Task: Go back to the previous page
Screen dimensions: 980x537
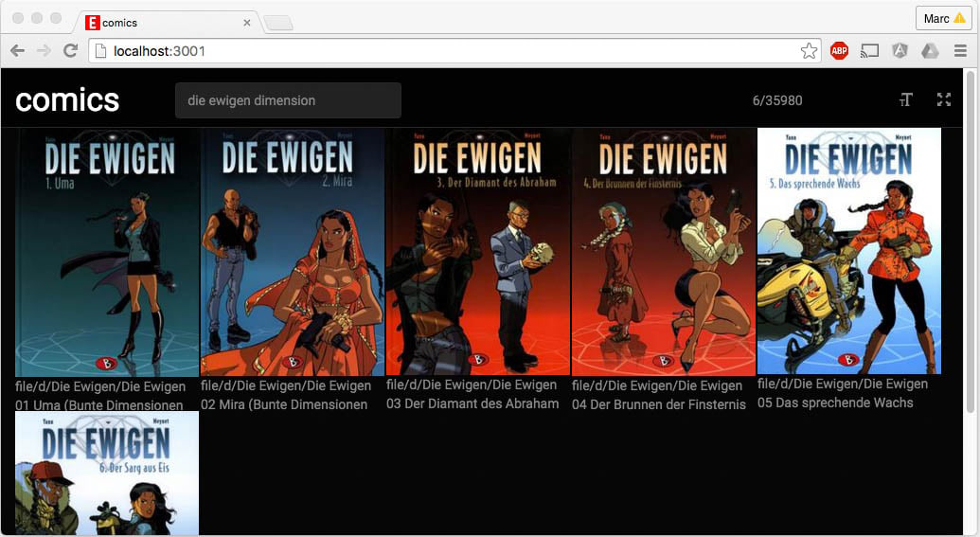Action: (x=18, y=51)
